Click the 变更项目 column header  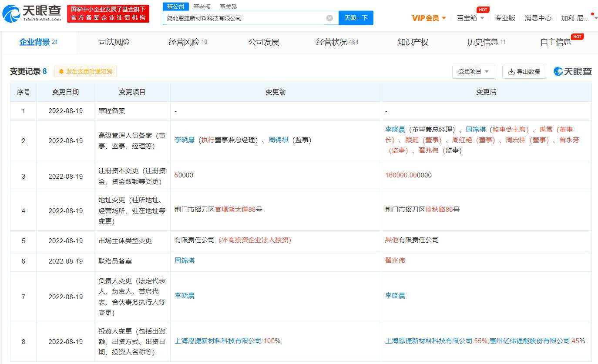(x=132, y=92)
